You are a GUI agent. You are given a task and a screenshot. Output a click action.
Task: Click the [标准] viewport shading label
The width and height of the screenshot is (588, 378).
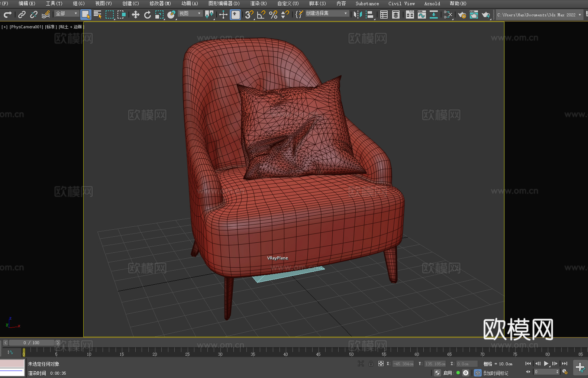[x=51, y=27]
